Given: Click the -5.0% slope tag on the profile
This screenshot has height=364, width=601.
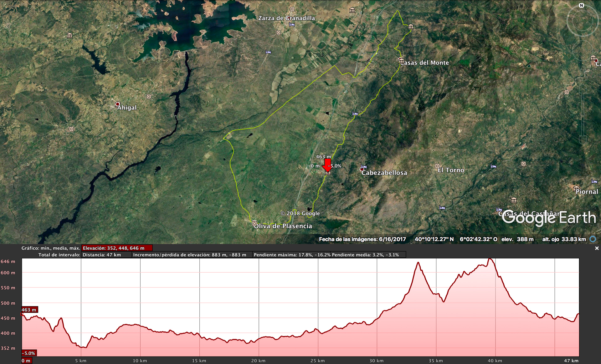Looking at the screenshot, I should [x=29, y=353].
